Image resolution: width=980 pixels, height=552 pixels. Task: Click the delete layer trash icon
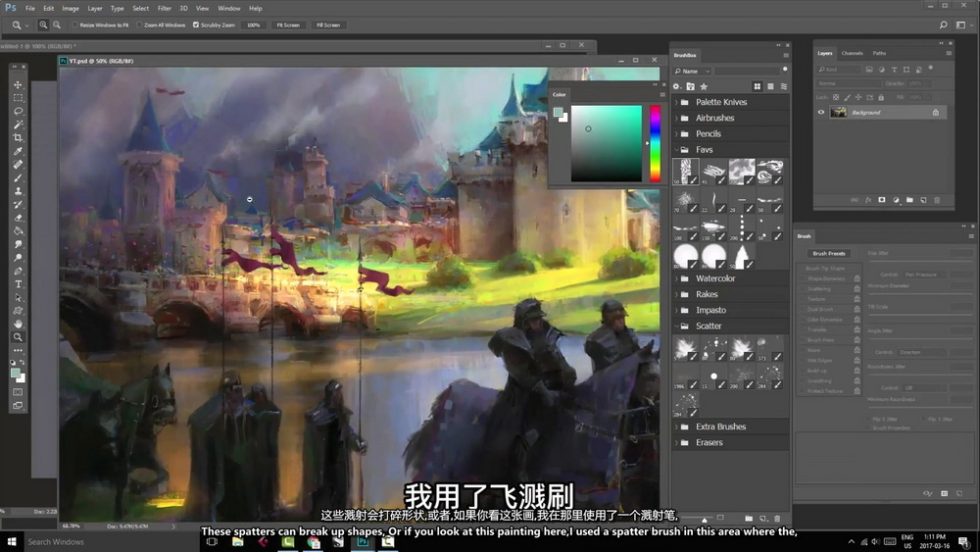[937, 200]
